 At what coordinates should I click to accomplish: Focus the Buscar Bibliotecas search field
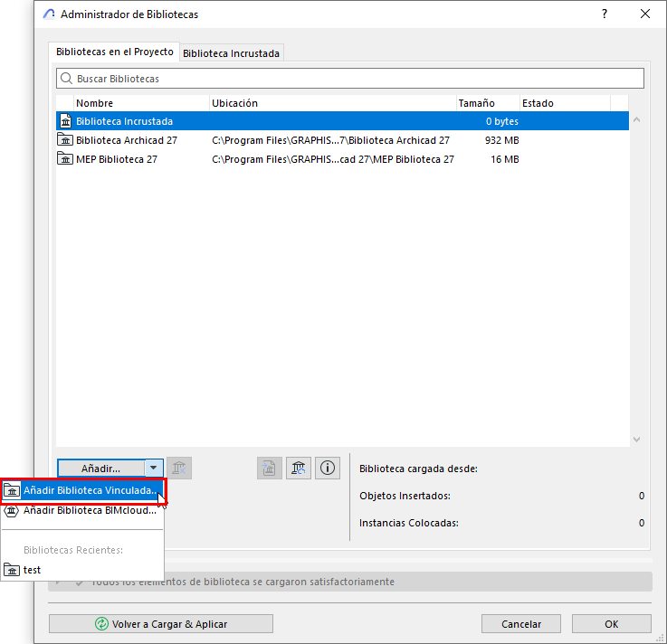350,79
